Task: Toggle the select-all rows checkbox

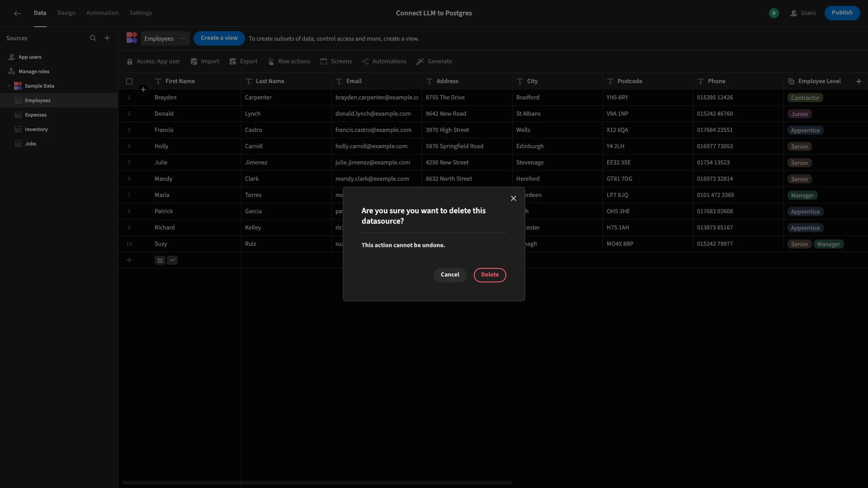Action: (129, 81)
